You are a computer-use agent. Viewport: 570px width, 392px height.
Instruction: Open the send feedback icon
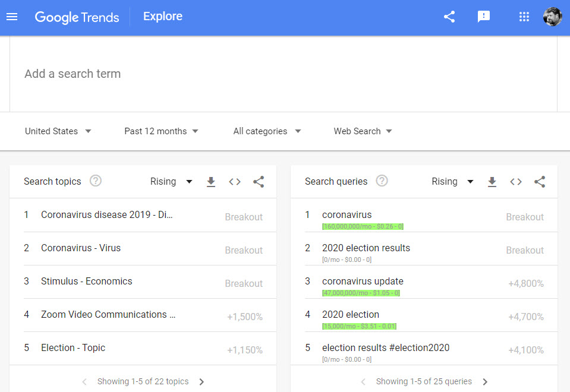click(484, 17)
